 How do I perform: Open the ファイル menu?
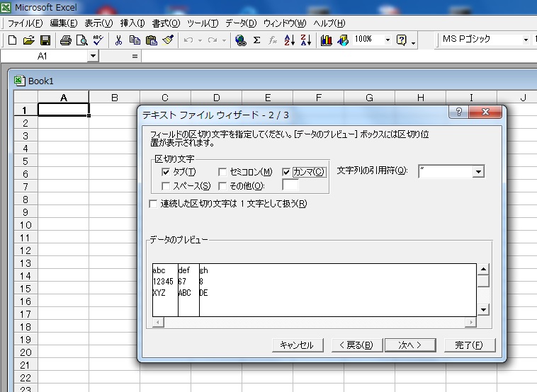[x=25, y=23]
